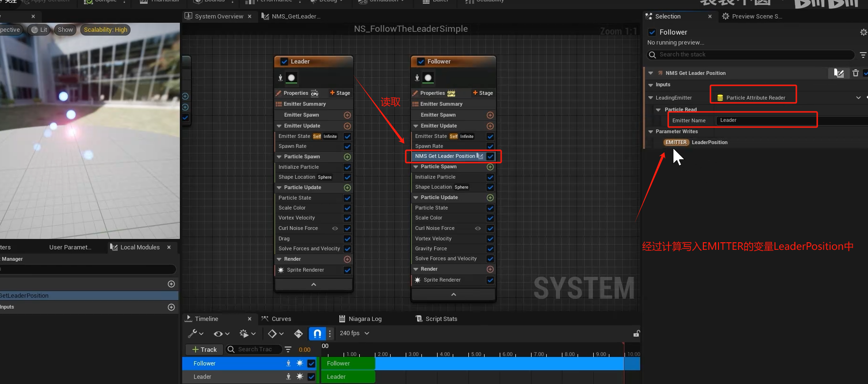
Task: Click the Leader emitter sprite thumbnail icon
Action: click(x=291, y=78)
